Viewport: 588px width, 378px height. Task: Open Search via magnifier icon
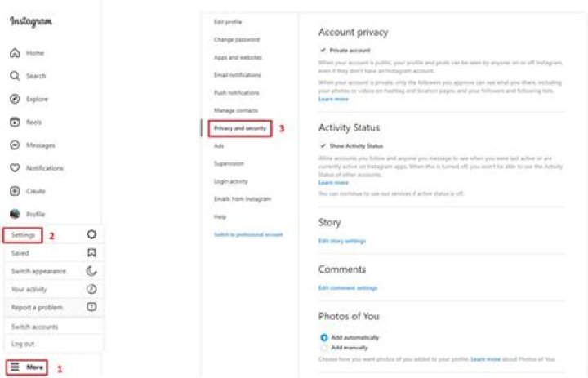tap(15, 76)
